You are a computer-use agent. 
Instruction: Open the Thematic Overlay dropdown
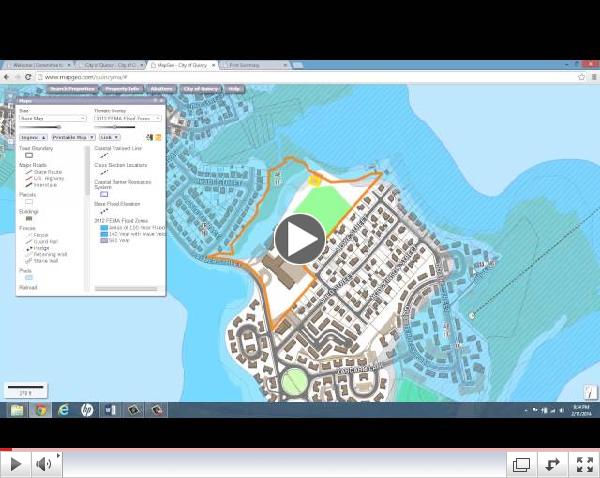click(127, 118)
